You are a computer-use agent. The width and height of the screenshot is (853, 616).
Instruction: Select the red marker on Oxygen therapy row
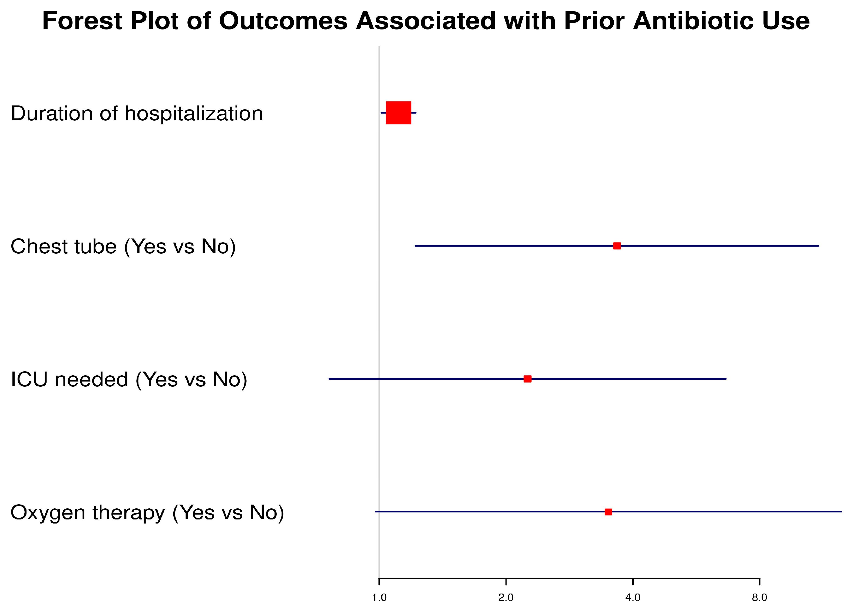point(608,512)
